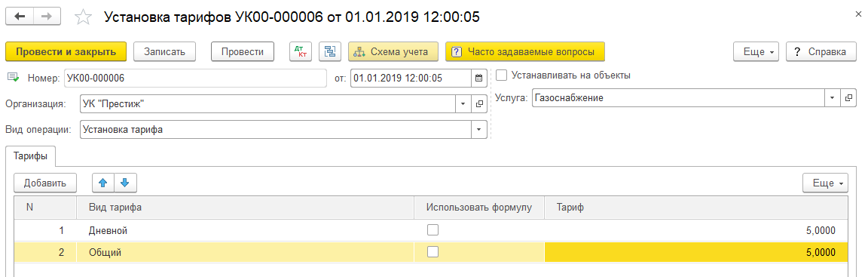Open Организация record with square icon
This screenshot has width=868, height=277.
pyautogui.click(x=479, y=103)
